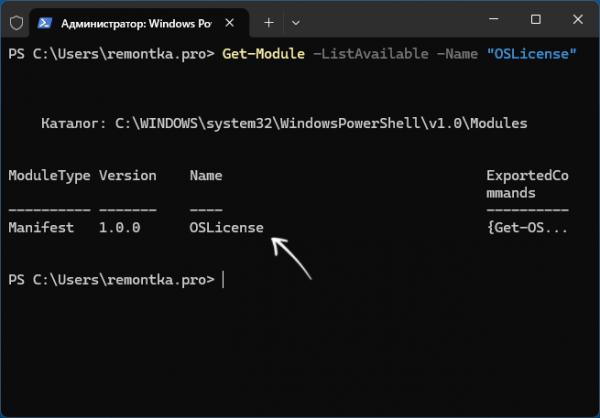This screenshot has height=418, width=600.
Task: Close the terminal window
Action: pos(578,20)
